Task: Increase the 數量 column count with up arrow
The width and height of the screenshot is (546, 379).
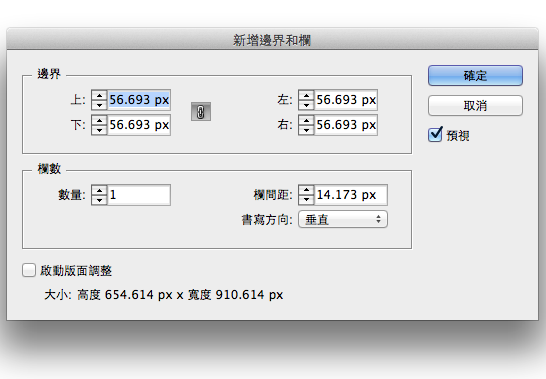Action: (100, 190)
